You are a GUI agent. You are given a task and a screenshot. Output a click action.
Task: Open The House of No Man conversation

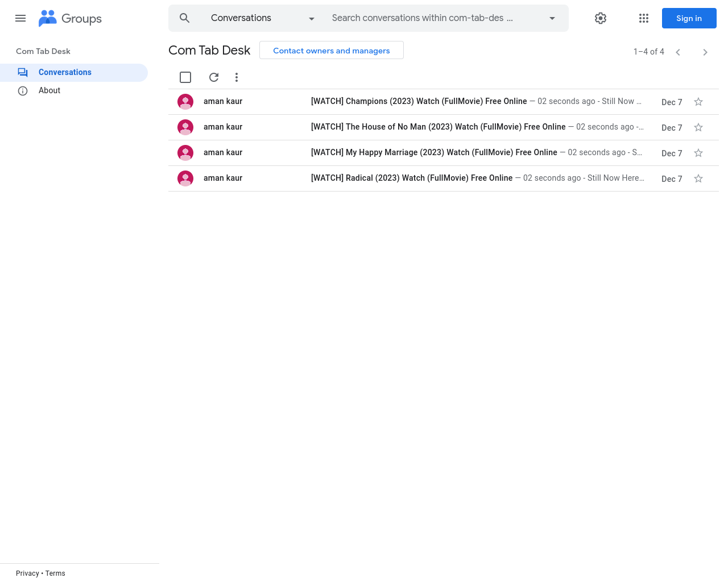[x=444, y=127]
